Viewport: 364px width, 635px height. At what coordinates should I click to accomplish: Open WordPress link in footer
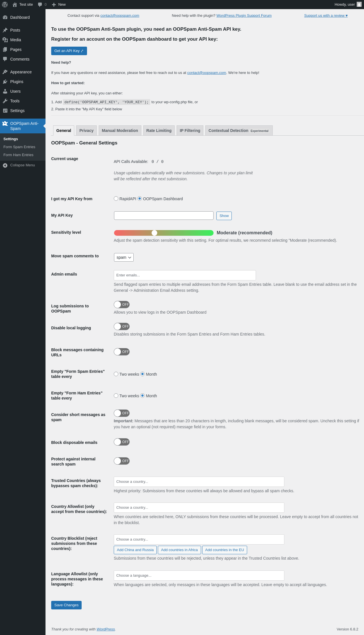(106, 629)
